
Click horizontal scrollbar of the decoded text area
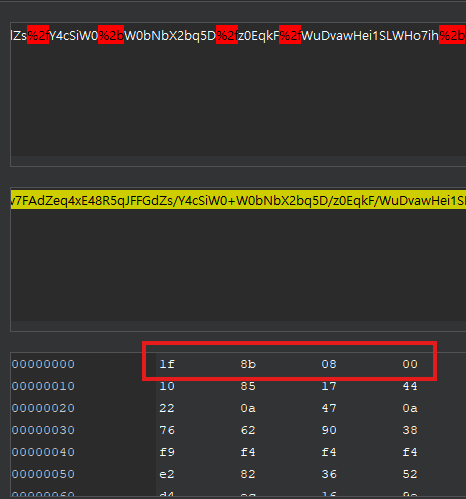point(238,326)
